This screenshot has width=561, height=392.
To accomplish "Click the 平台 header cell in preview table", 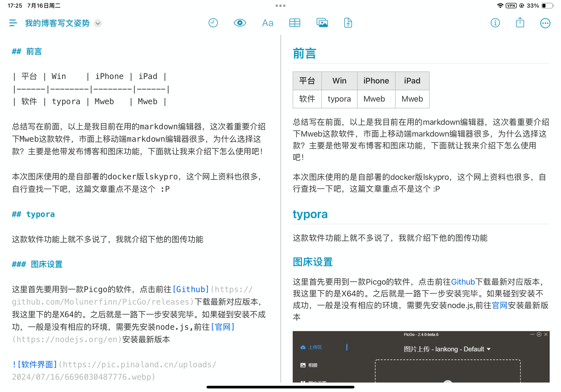I will tap(307, 81).
